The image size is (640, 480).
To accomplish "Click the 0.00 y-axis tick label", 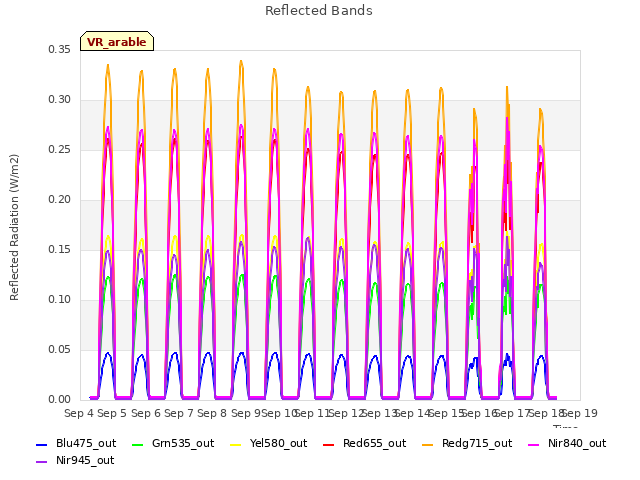I will [60, 400].
